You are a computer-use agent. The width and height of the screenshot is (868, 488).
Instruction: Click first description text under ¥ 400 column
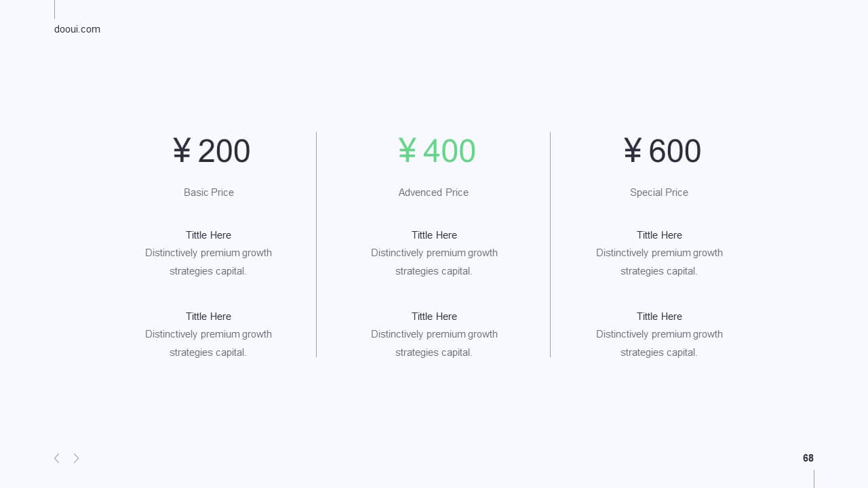pyautogui.click(x=434, y=262)
